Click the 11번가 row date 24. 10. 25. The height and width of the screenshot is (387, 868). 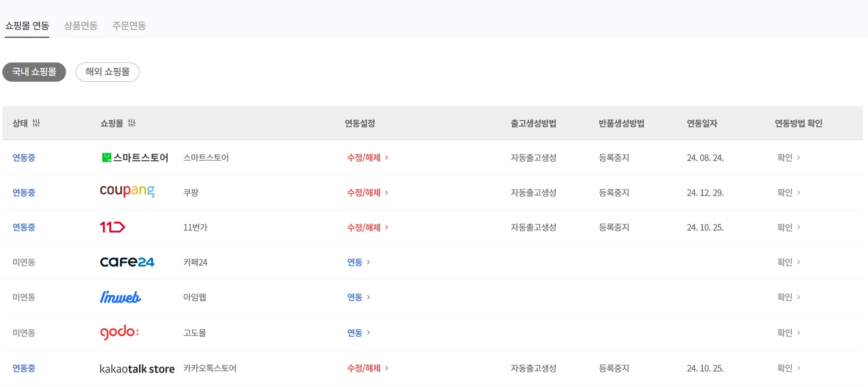click(x=705, y=228)
